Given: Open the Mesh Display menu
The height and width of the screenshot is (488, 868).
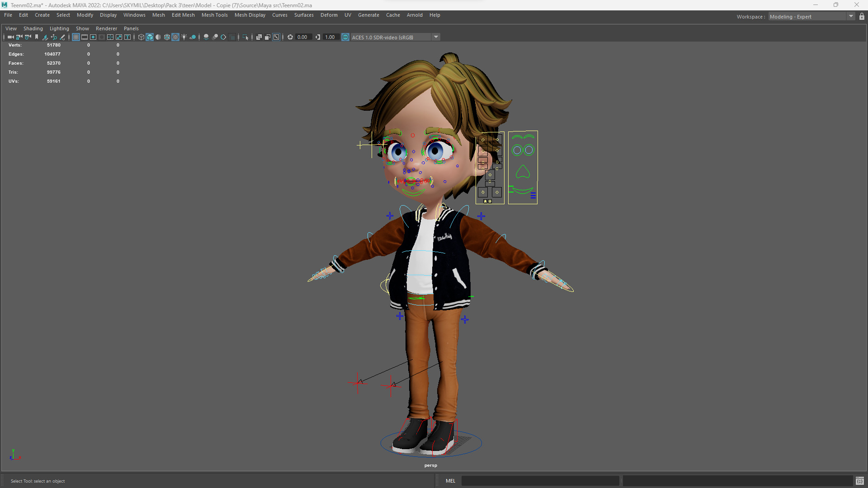Looking at the screenshot, I should [x=250, y=15].
